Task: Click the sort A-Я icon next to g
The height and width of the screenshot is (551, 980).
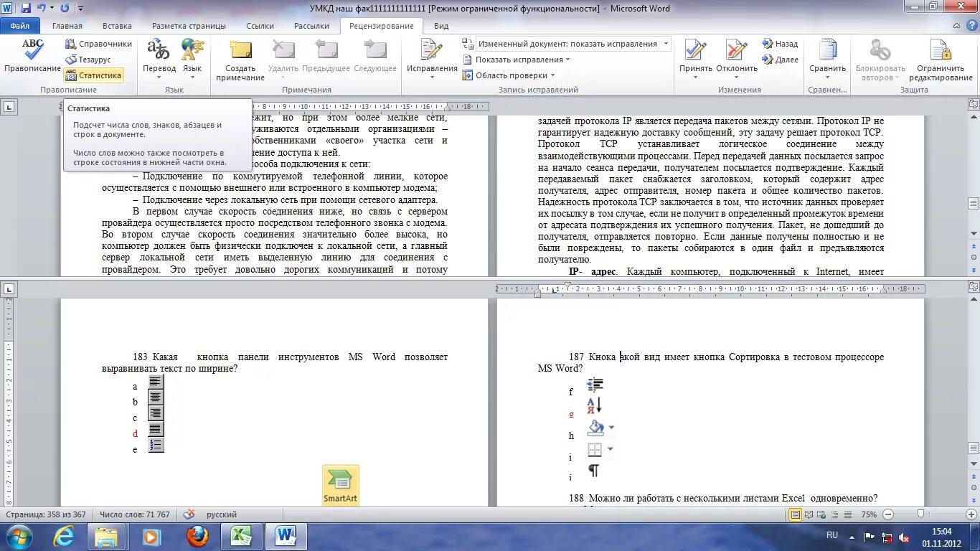Action: click(594, 405)
